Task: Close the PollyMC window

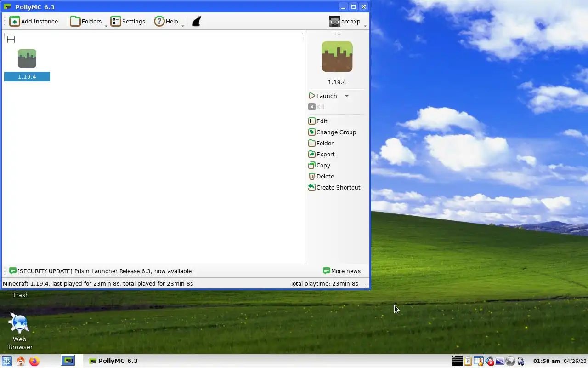Action: click(x=363, y=6)
